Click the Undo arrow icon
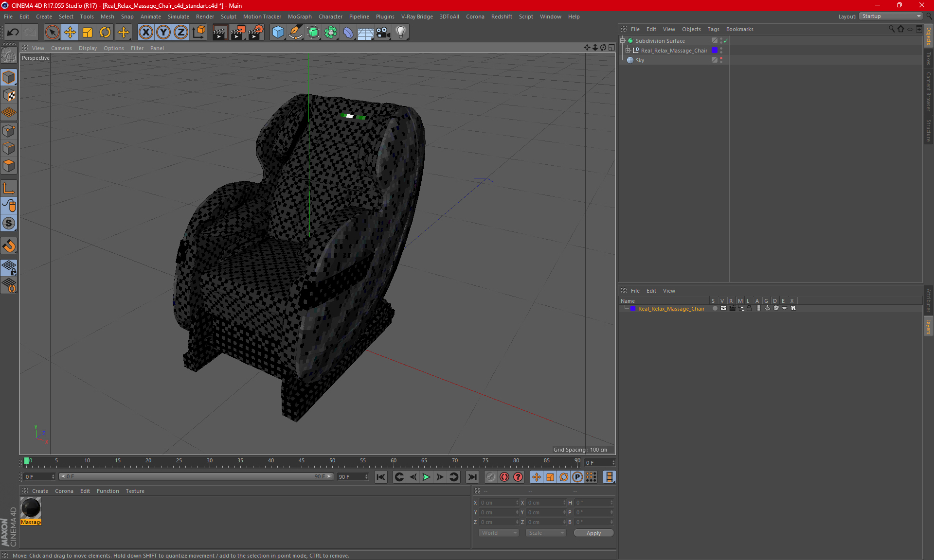Screen dimensions: 934x560 point(13,33)
